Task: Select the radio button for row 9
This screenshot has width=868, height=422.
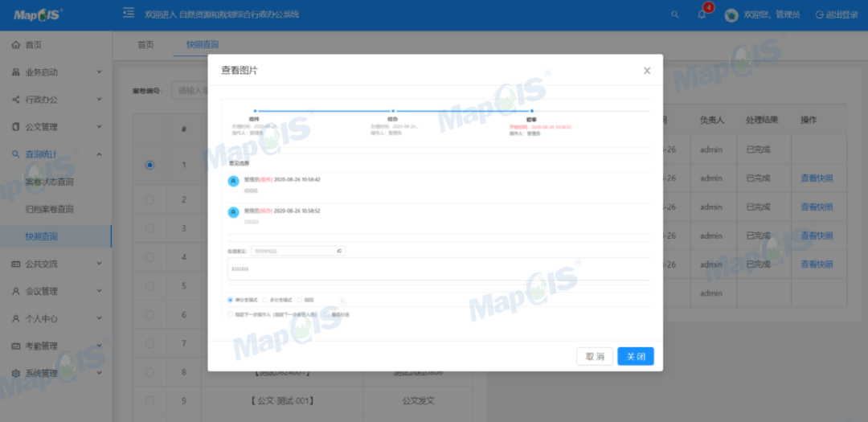Action: (x=149, y=400)
